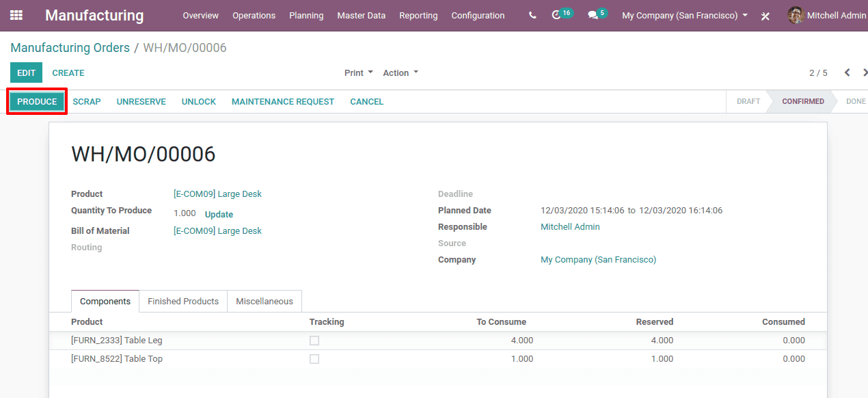868x398 pixels.
Task: Open Manufacturing Orders breadcrumb link
Action: coord(70,48)
